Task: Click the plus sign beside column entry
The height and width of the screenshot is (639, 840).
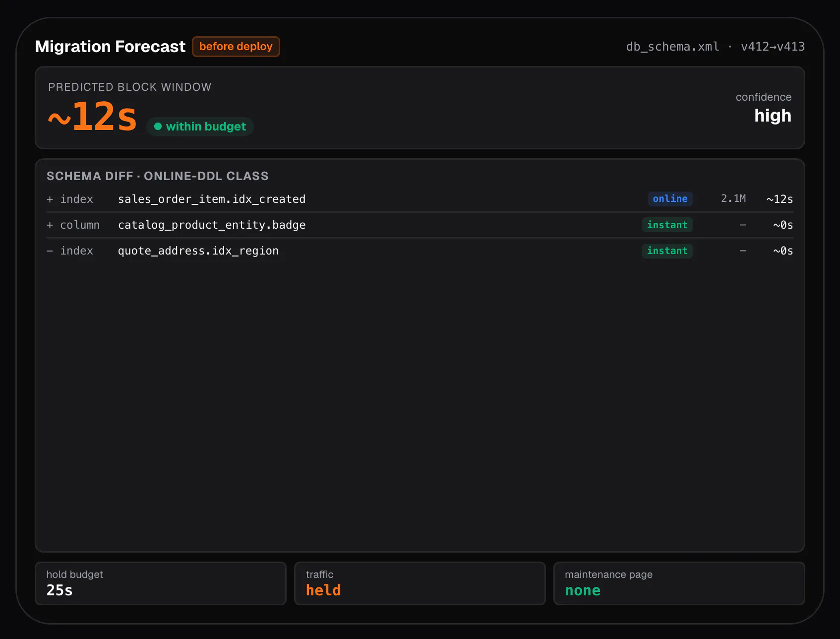Action: (50, 225)
